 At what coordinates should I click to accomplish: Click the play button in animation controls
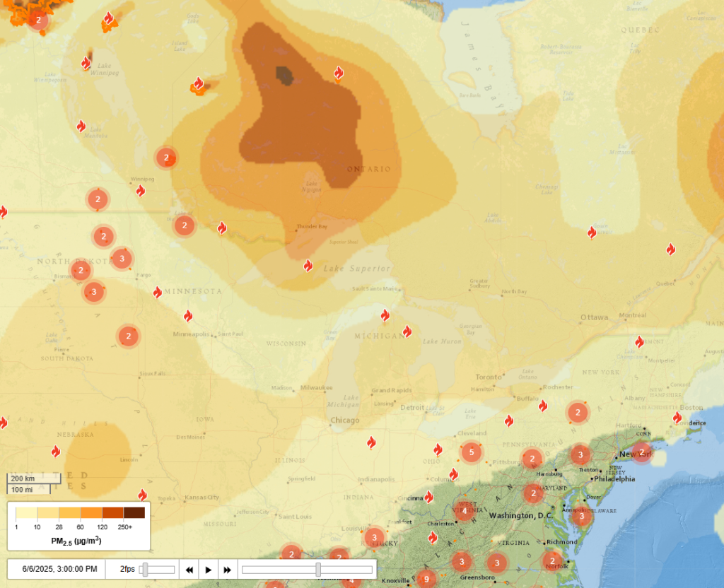[209, 569]
